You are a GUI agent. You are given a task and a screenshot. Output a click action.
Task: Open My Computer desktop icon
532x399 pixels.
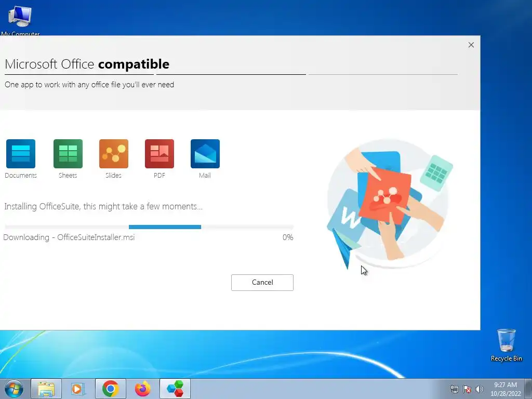tap(20, 20)
